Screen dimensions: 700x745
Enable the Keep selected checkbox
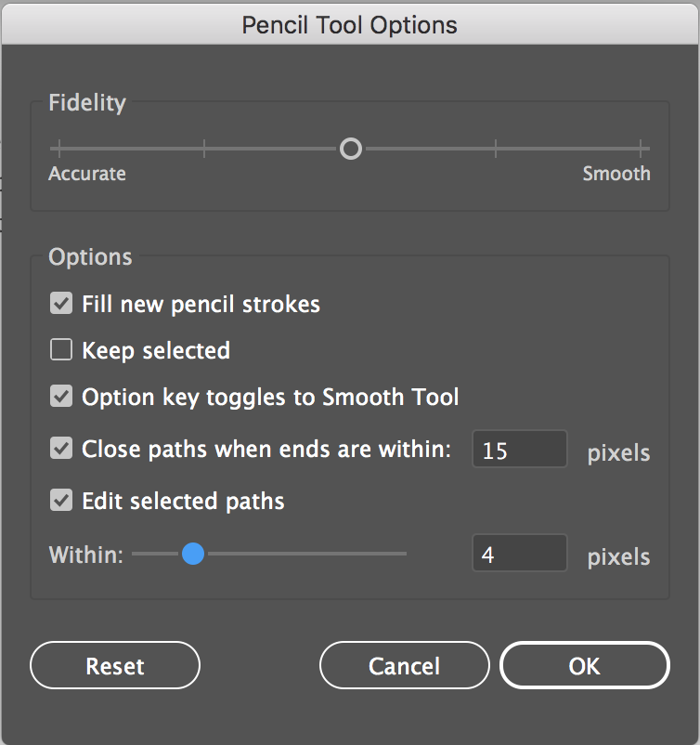point(61,349)
